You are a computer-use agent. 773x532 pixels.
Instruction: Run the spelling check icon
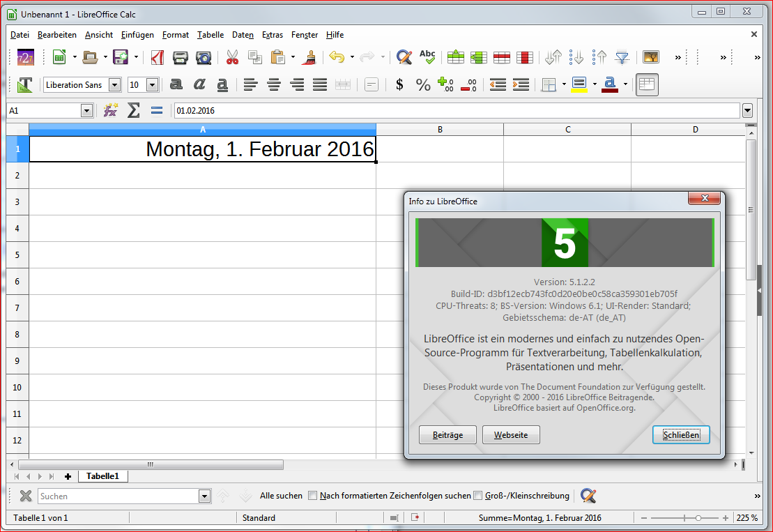point(427,57)
